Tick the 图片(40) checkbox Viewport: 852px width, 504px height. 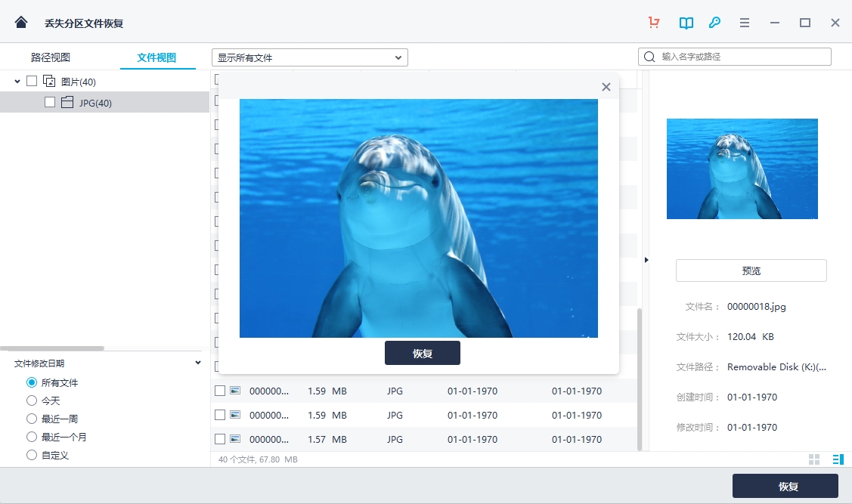(32, 81)
